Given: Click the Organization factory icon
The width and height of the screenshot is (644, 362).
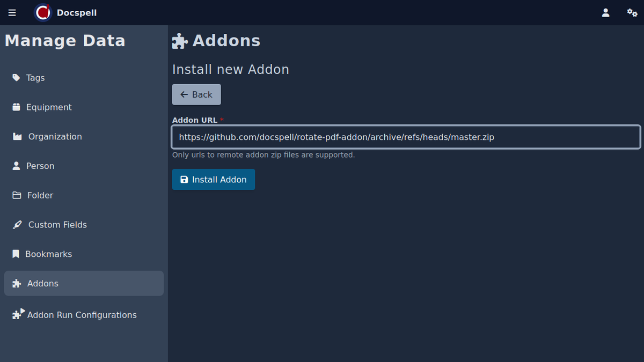Looking at the screenshot, I should coord(17,137).
